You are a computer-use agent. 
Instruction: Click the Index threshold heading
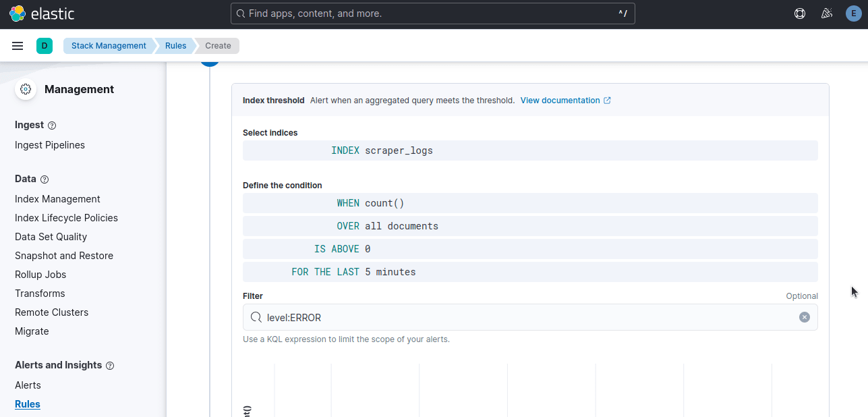pos(274,101)
